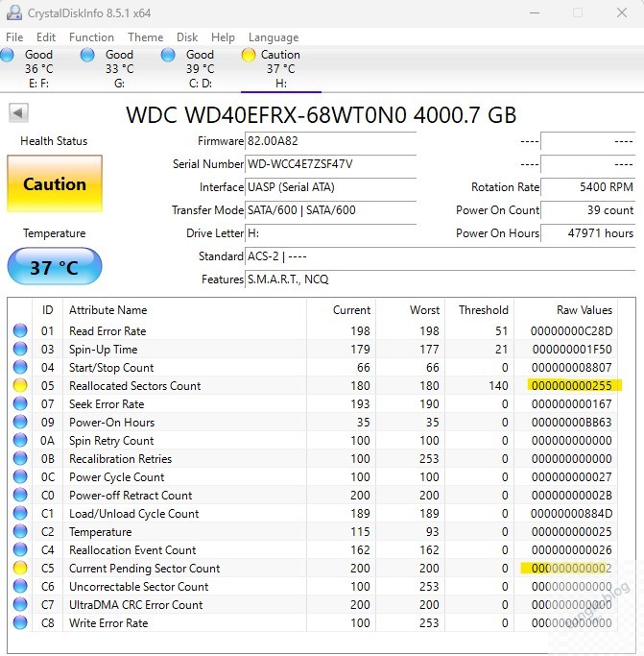Click the Features field S.M.A.R.T., NCQ

(440, 279)
